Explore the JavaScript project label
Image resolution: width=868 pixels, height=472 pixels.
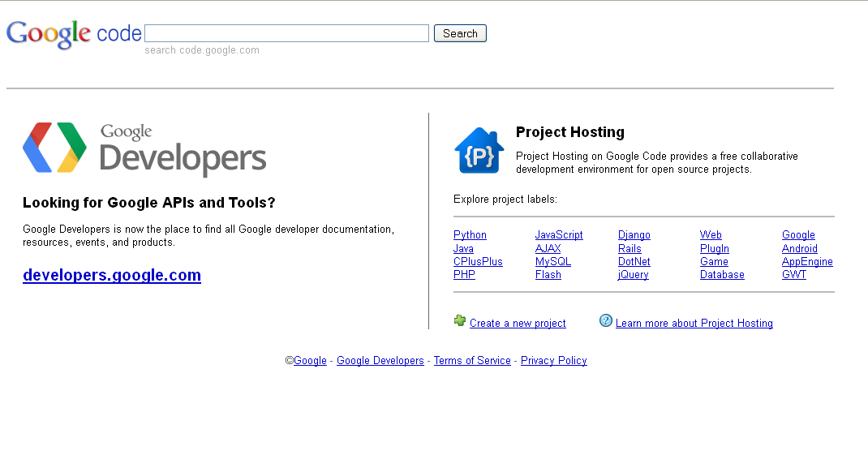pyautogui.click(x=559, y=234)
